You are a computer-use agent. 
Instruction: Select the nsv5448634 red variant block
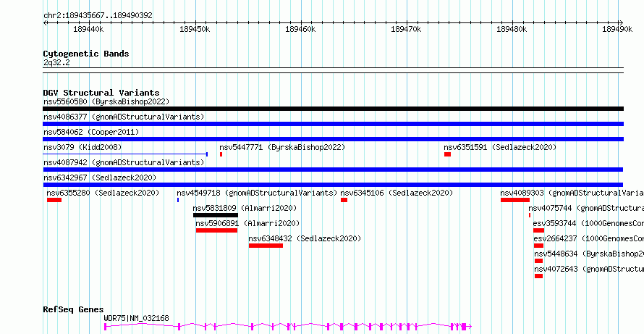tap(538, 261)
